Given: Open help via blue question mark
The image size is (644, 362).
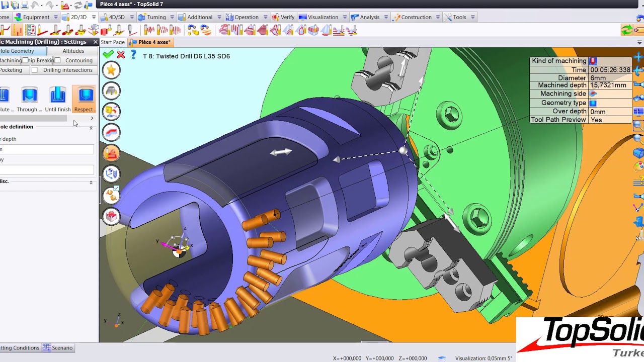Looking at the screenshot, I should pos(133,54).
